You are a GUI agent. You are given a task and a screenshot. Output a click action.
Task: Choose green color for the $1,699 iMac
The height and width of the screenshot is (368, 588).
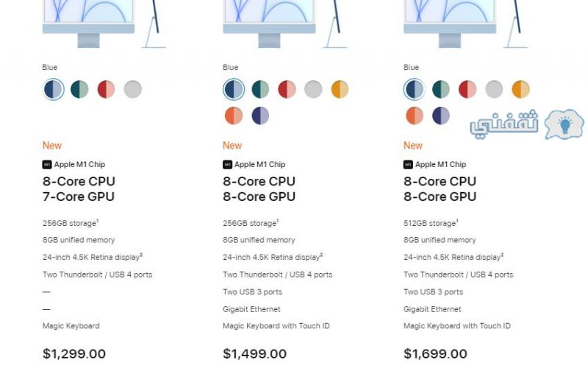(441, 89)
